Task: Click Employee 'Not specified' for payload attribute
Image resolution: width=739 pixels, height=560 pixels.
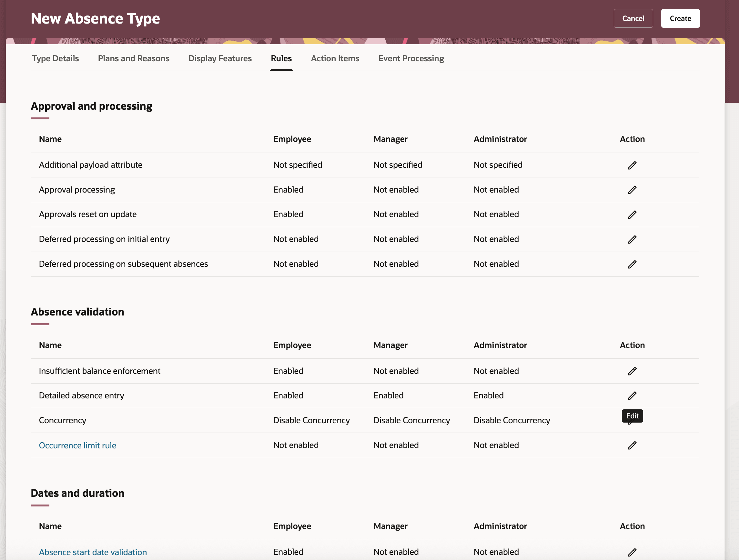Action: pos(298,165)
